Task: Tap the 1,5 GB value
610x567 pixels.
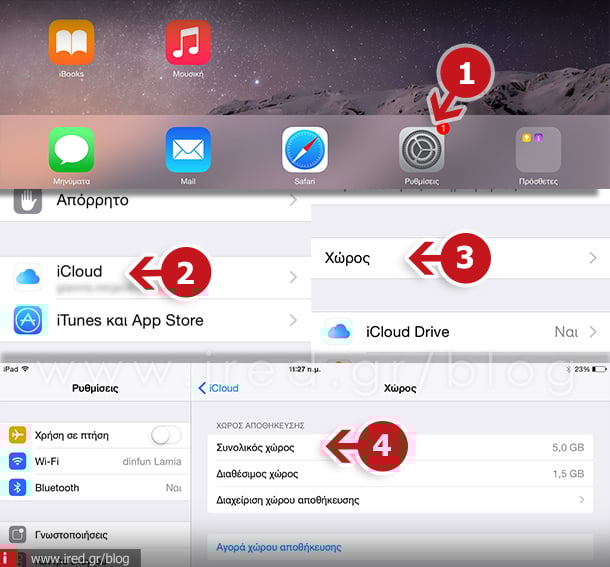Action: coord(568,474)
